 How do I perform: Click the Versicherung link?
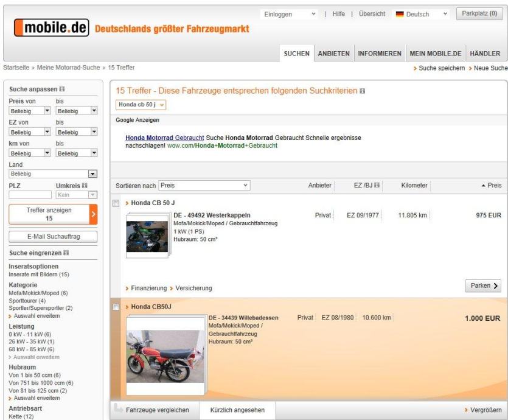point(193,288)
